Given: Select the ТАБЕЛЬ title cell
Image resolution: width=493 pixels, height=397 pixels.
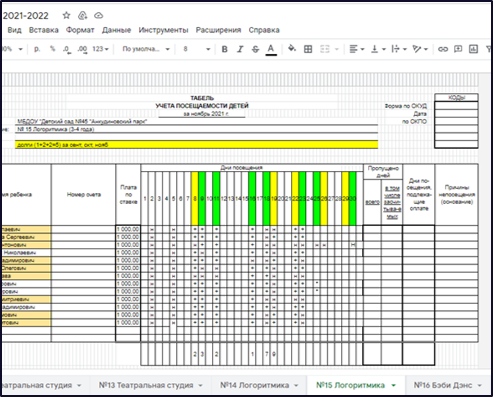Looking at the screenshot, I should coord(202,98).
